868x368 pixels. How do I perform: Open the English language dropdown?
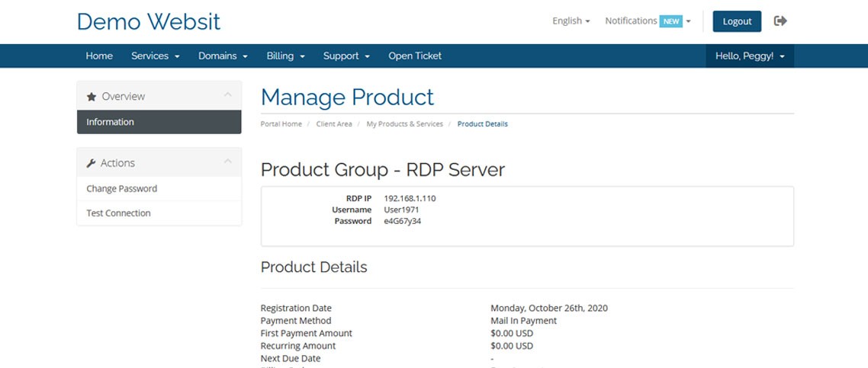571,21
